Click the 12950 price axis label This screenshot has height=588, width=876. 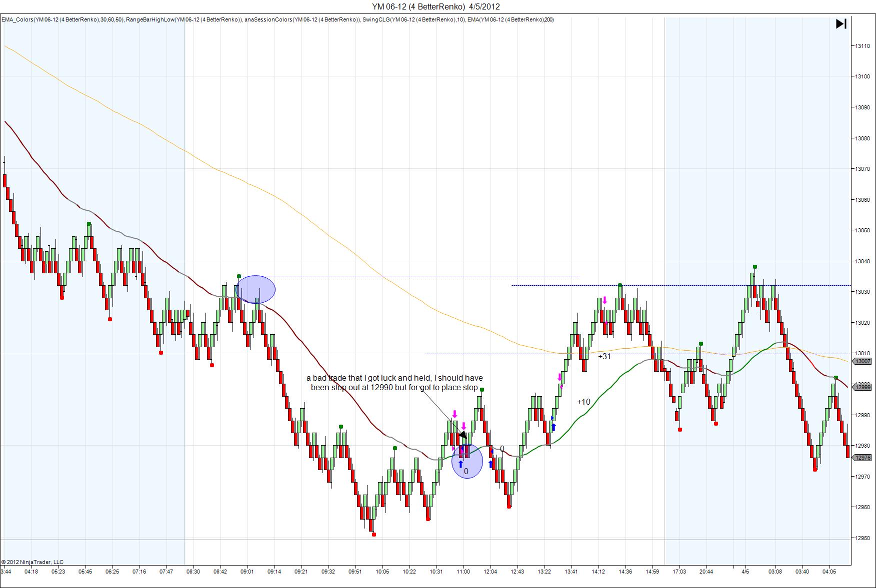click(x=862, y=538)
